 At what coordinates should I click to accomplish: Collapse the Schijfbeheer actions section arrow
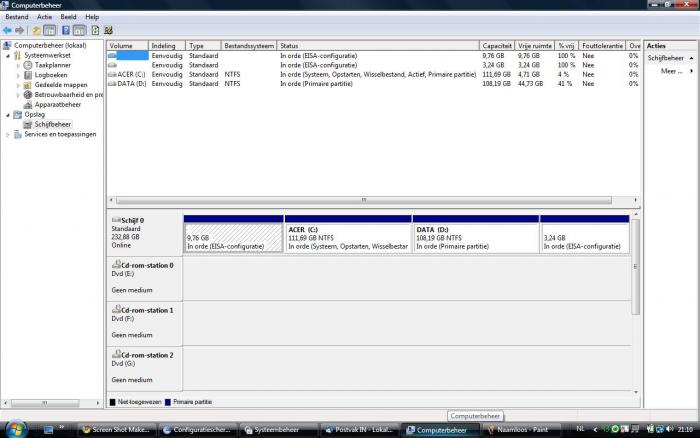pos(692,58)
